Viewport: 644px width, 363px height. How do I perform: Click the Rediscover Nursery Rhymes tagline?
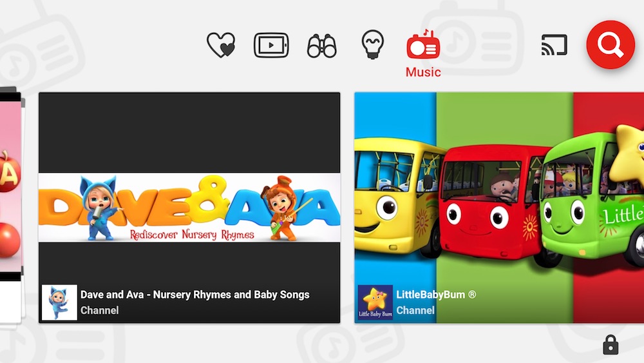[x=192, y=235]
